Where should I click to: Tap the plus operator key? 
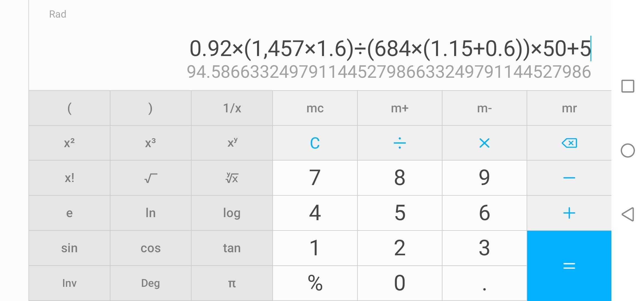569,213
